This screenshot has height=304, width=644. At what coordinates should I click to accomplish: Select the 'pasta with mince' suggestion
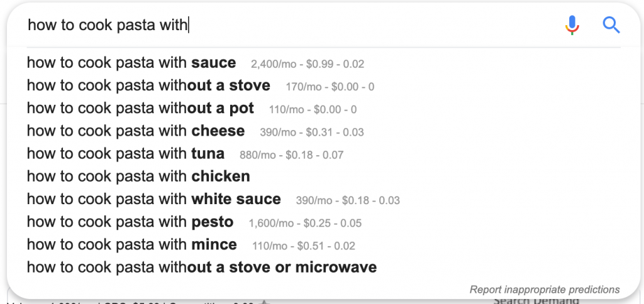[132, 244]
